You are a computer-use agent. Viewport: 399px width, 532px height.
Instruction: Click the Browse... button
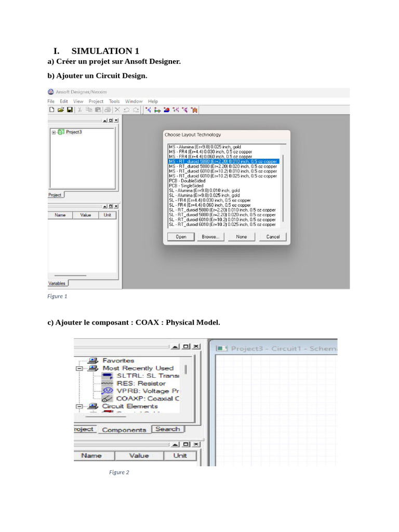click(x=210, y=237)
